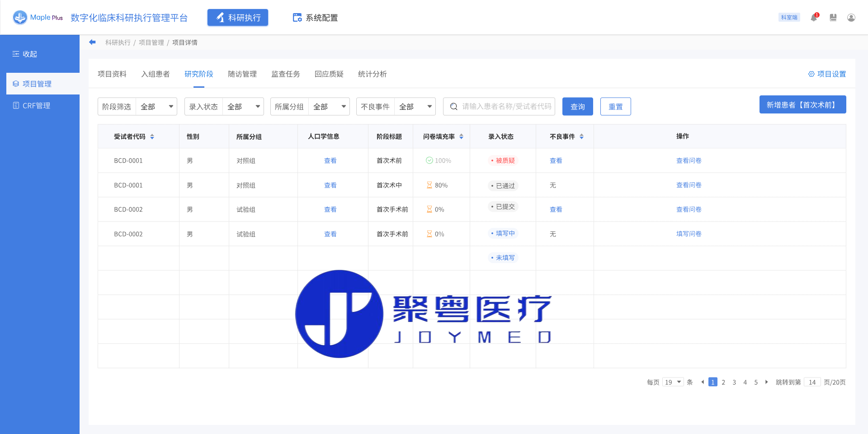Viewport: 868px width, 434px height.
Task: Sort by 不良事件 column arrows
Action: [x=581, y=137]
